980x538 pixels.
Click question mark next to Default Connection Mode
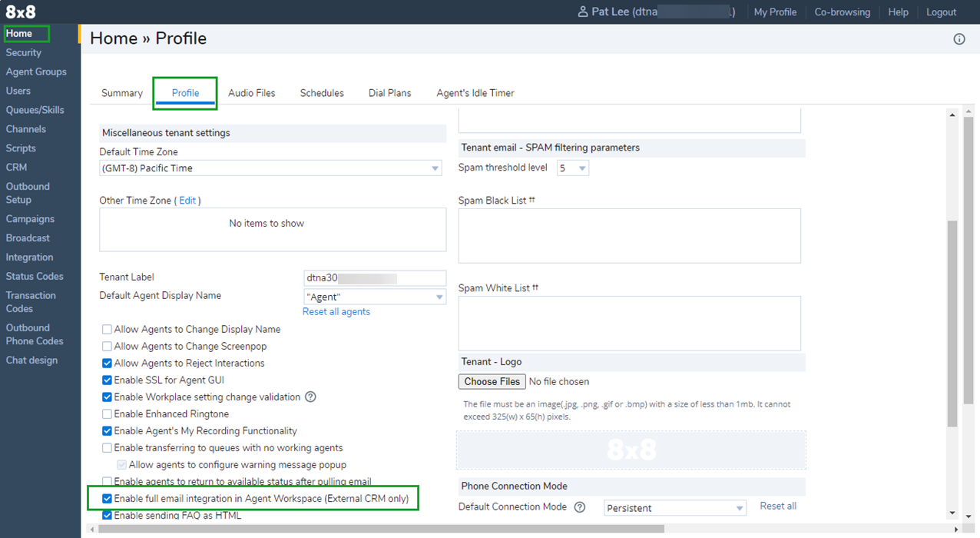tap(580, 506)
